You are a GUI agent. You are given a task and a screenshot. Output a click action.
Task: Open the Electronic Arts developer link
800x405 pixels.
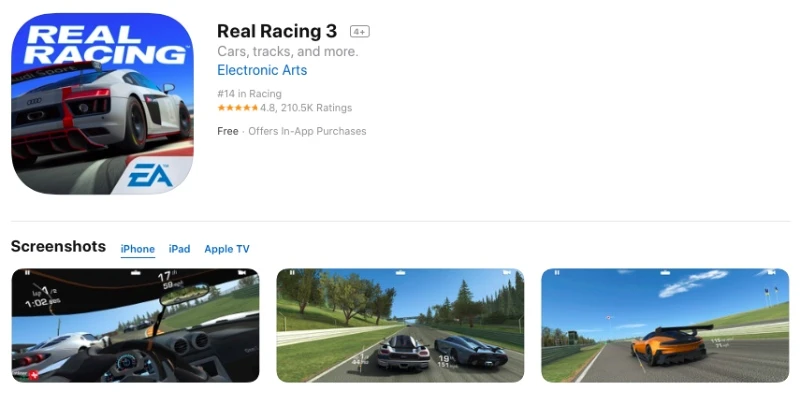pos(262,70)
